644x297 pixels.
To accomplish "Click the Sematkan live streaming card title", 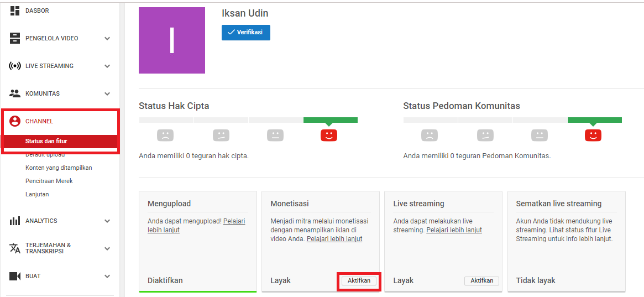I will (x=558, y=204).
